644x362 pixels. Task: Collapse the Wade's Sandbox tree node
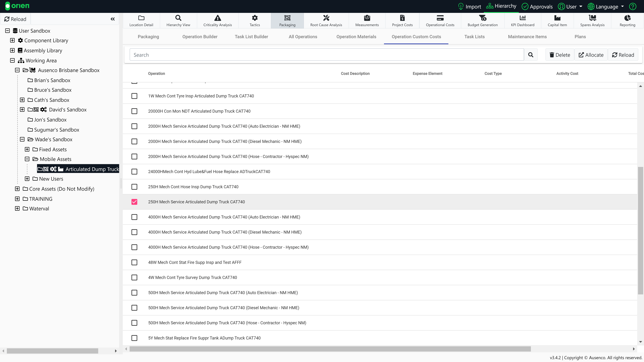pyautogui.click(x=22, y=139)
